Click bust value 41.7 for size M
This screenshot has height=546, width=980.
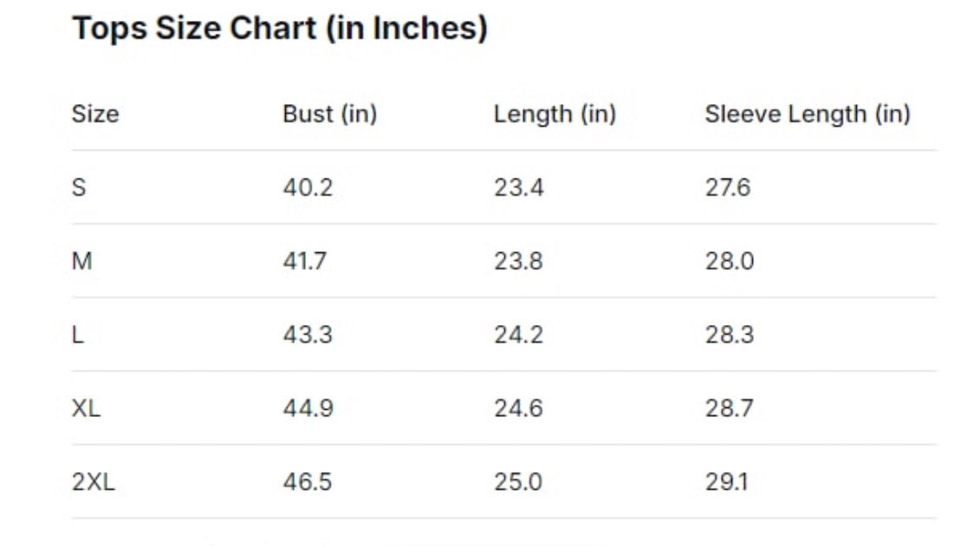(304, 261)
